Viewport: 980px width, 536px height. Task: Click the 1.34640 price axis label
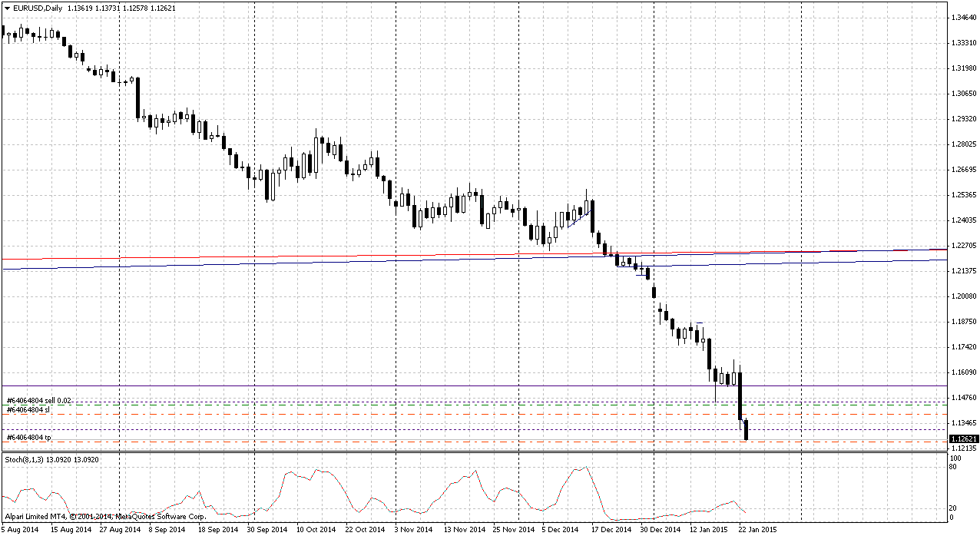(963, 17)
